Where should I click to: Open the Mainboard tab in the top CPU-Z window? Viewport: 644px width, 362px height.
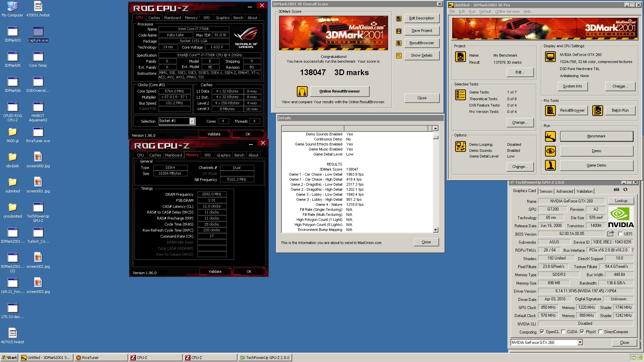pos(172,18)
